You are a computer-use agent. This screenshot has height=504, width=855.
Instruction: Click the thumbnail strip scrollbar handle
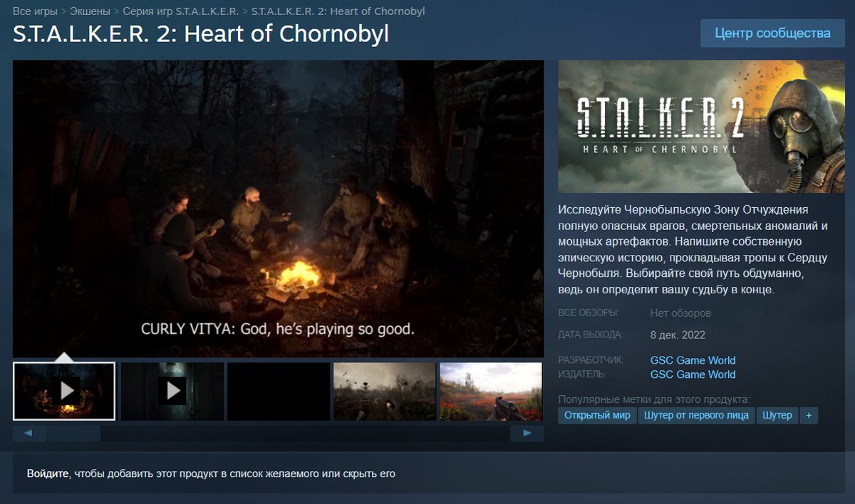73,433
